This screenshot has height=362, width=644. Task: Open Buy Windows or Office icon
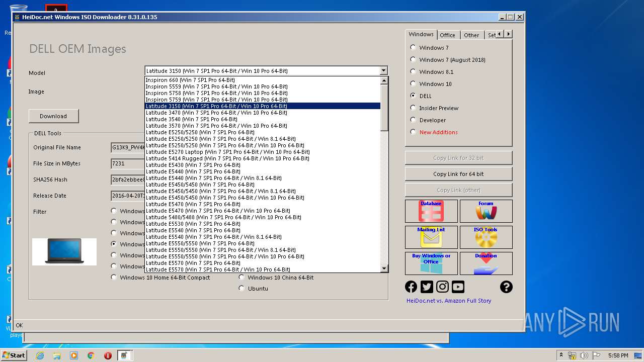[x=431, y=263]
